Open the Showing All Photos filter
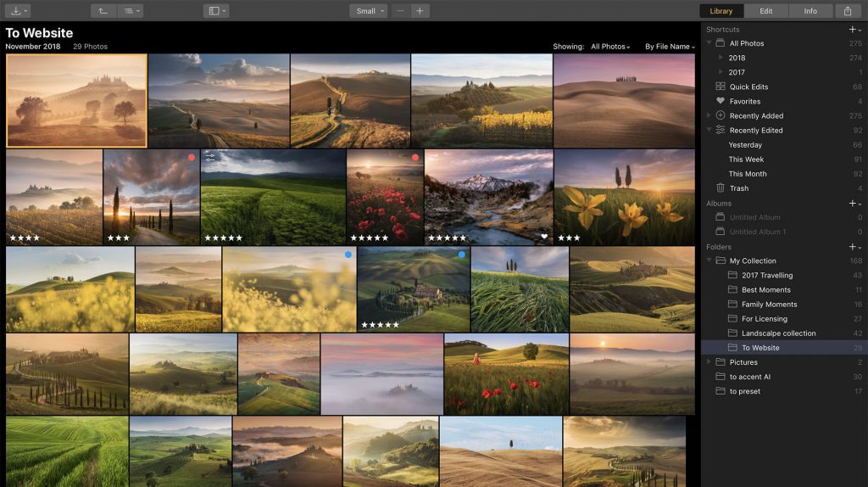The width and height of the screenshot is (868, 487). 610,47
